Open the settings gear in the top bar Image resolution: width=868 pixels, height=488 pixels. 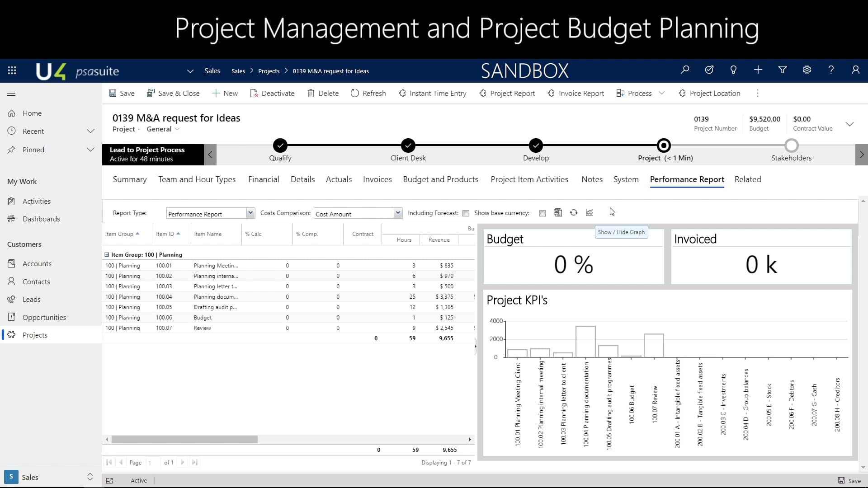click(807, 70)
